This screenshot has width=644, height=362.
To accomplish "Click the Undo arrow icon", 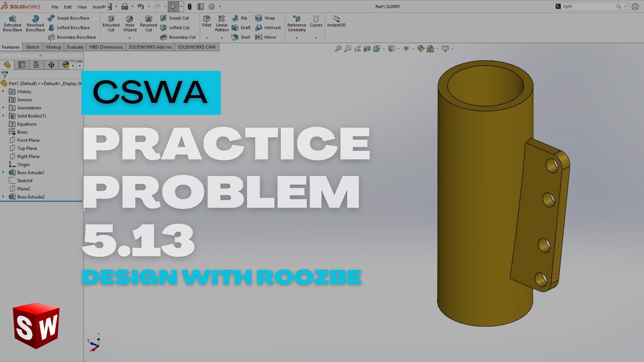I will coord(141,7).
